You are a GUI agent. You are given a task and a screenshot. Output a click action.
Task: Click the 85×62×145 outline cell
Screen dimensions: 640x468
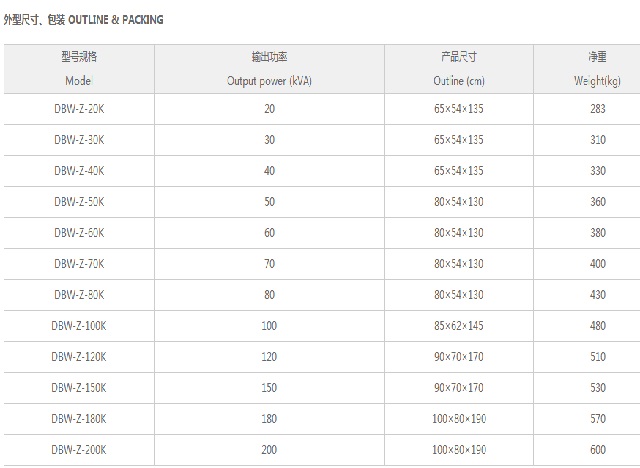pyautogui.click(x=459, y=326)
